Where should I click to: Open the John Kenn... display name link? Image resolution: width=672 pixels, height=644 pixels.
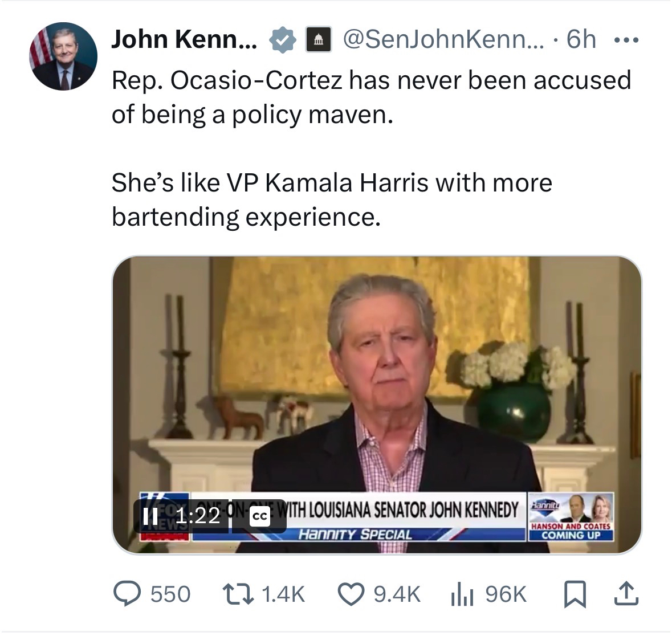coord(184,40)
